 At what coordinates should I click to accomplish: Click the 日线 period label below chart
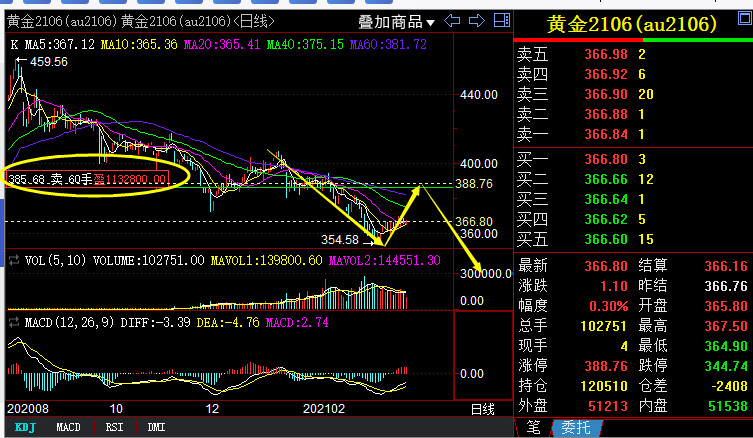point(482,409)
